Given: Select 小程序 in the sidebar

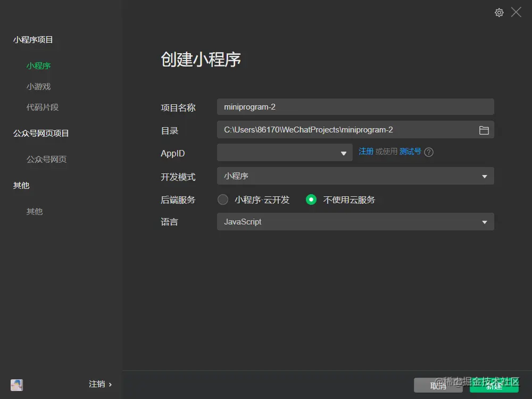Looking at the screenshot, I should pyautogui.click(x=38, y=66).
